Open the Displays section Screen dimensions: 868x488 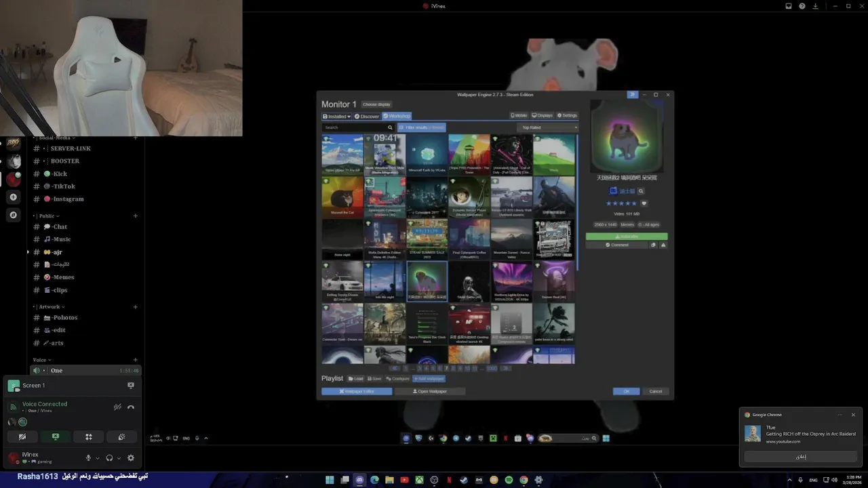point(542,116)
